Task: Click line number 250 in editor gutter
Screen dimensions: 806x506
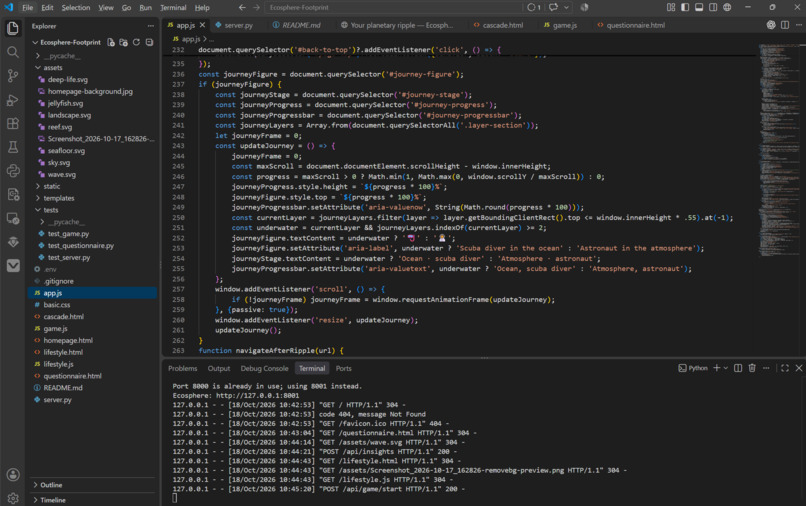Action: pyautogui.click(x=178, y=218)
